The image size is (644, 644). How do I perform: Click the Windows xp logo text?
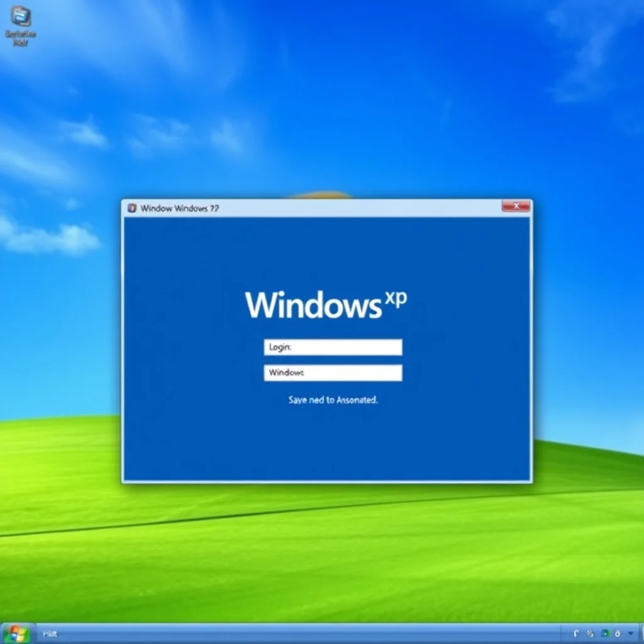pos(326,304)
